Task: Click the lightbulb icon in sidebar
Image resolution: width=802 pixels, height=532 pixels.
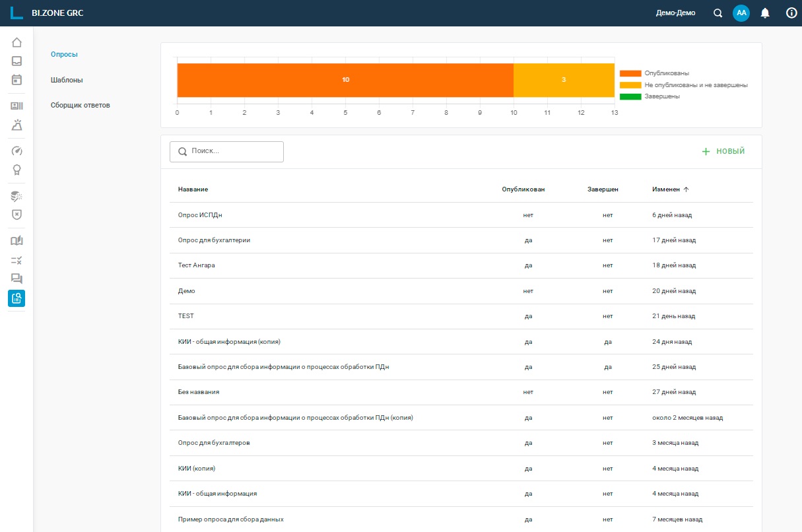Action: tap(17, 170)
